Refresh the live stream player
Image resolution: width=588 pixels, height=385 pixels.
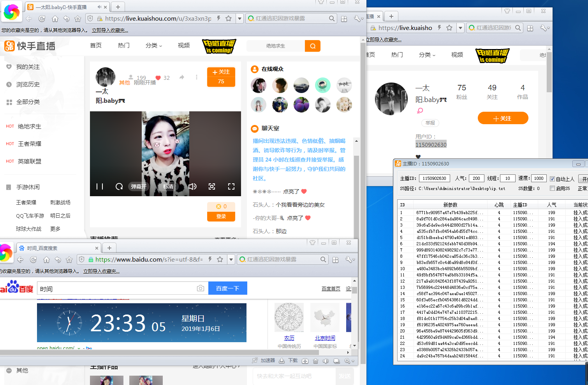click(119, 186)
